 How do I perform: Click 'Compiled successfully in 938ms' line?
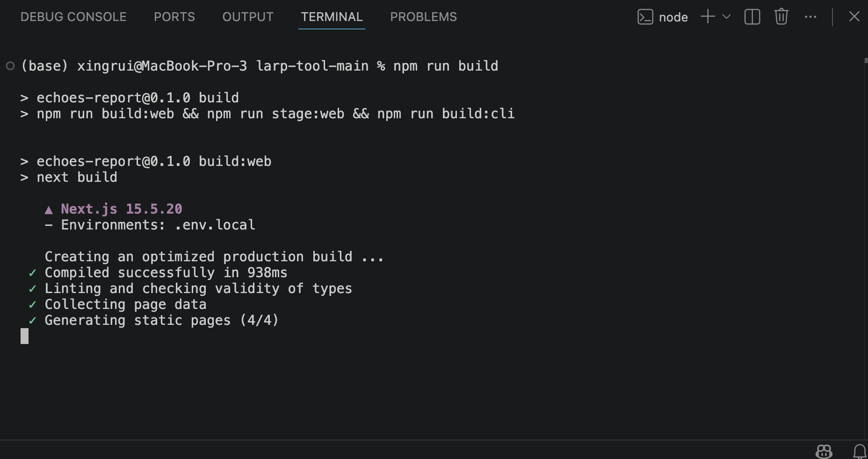158,273
